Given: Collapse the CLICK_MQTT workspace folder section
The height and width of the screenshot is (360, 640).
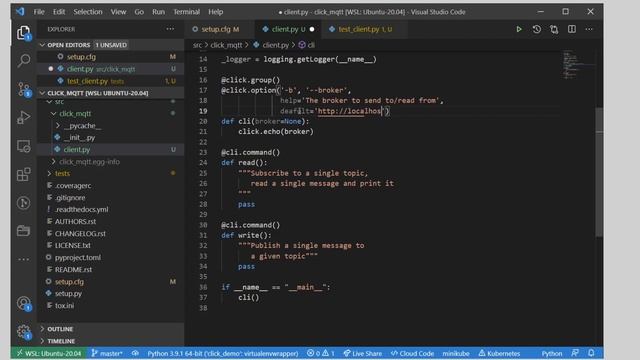Looking at the screenshot, I should (42, 93).
